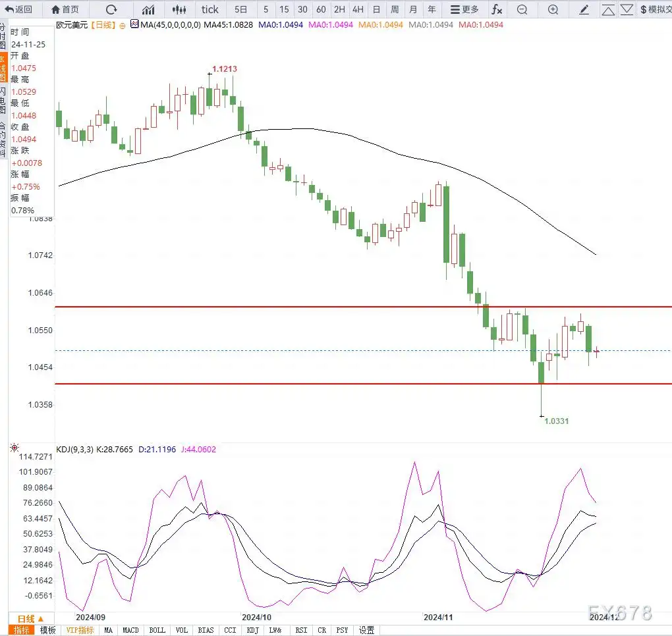Select the VOL indicator
Screen dimensions: 672x636
point(182,630)
